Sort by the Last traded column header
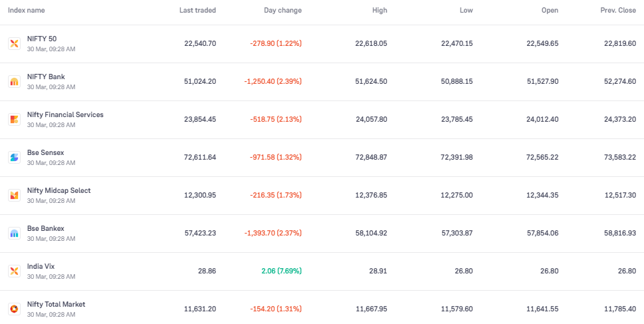644x324 pixels. 197,11
